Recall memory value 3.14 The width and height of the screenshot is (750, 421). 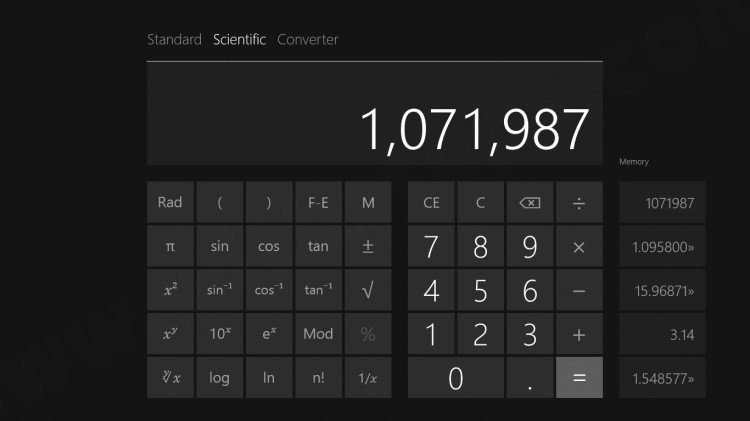click(662, 334)
